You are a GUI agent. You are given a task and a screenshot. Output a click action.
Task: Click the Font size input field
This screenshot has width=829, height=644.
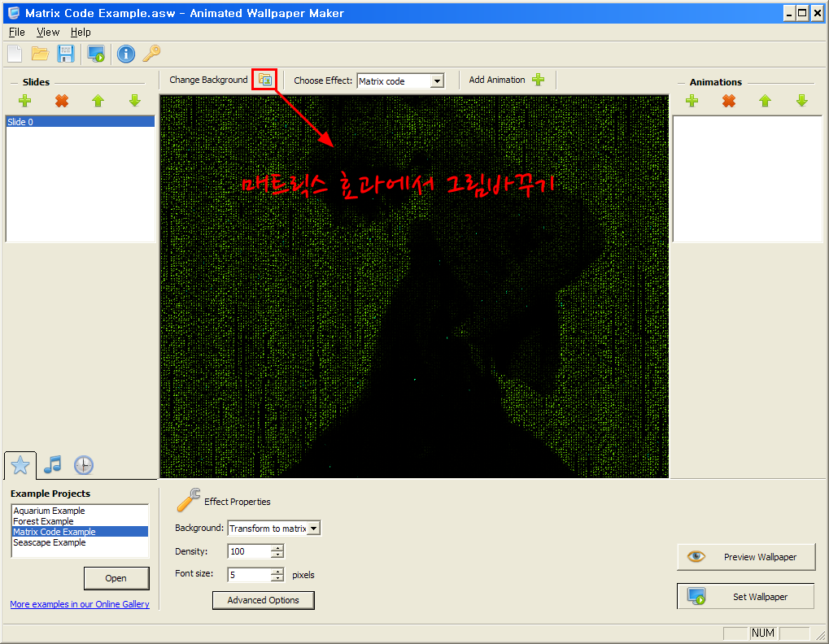coord(249,575)
